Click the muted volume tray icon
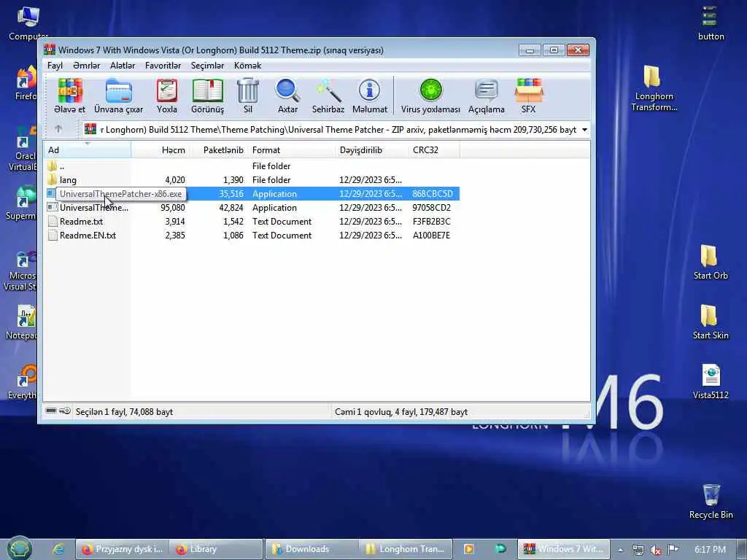Screen dimensions: 747x560 (656, 550)
